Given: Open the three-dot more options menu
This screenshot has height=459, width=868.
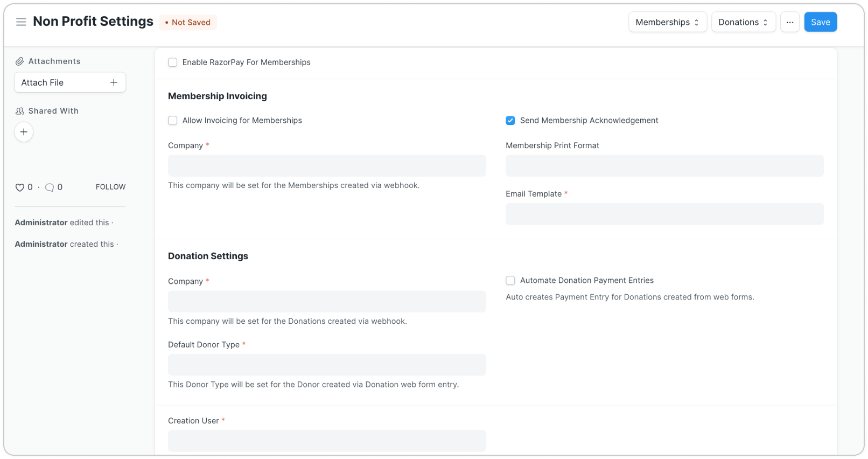Looking at the screenshot, I should pyautogui.click(x=789, y=22).
